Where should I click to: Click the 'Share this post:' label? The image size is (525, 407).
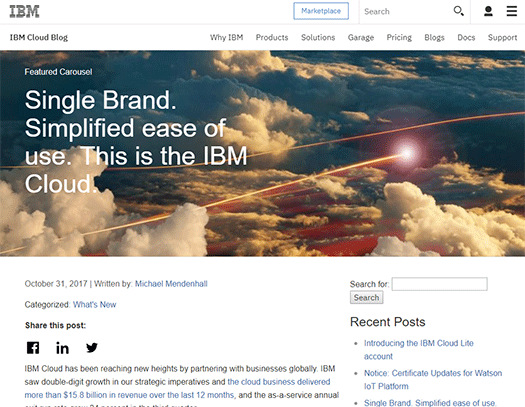(55, 325)
